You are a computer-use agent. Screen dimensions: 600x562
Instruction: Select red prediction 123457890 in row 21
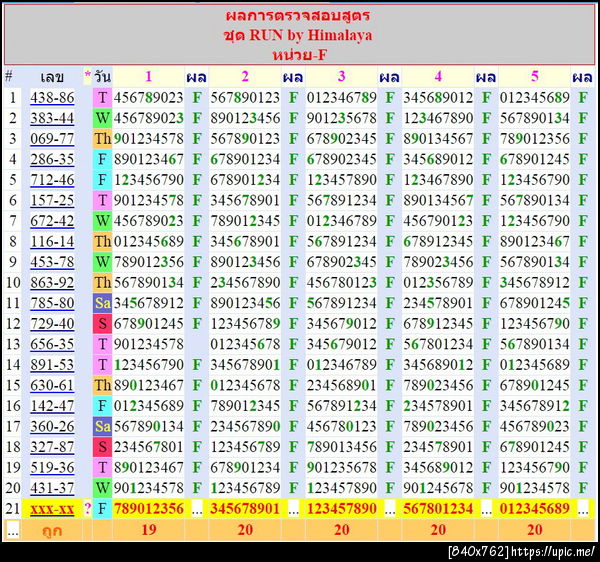click(x=341, y=509)
